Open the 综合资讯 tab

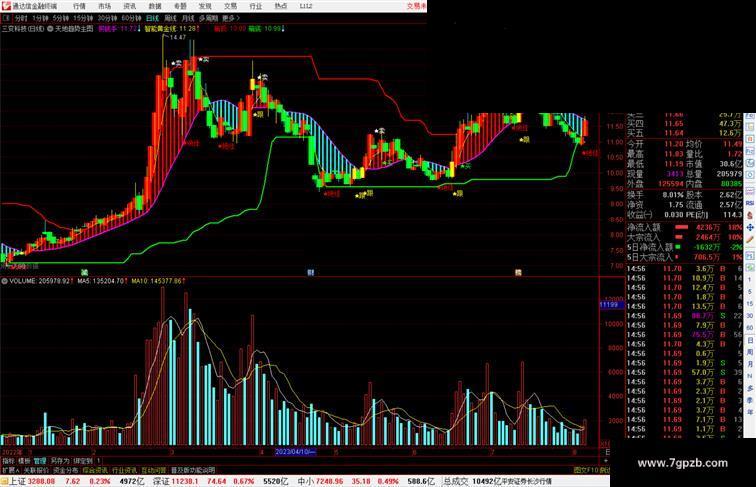(x=95, y=470)
